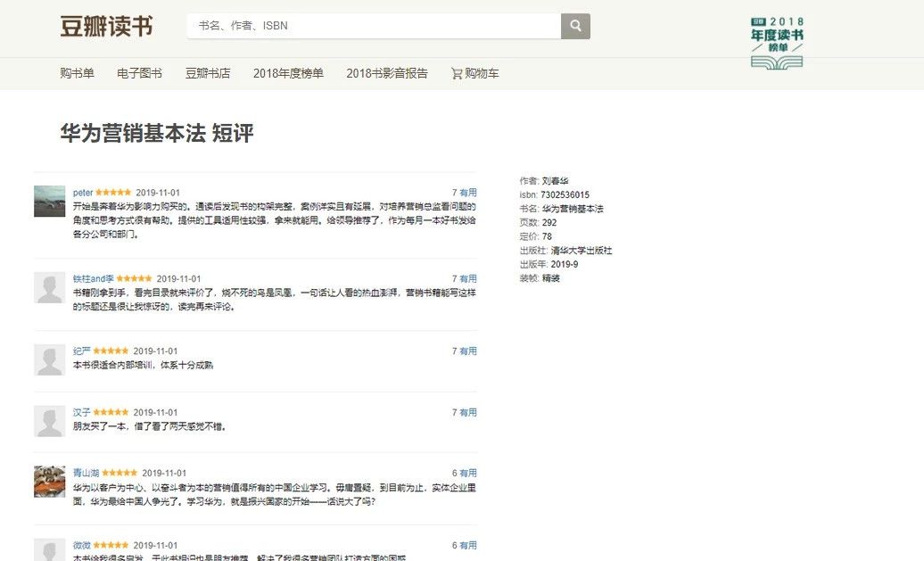The image size is (924, 561).
Task: Click 汉子's five-star rating
Action: [x=111, y=412]
